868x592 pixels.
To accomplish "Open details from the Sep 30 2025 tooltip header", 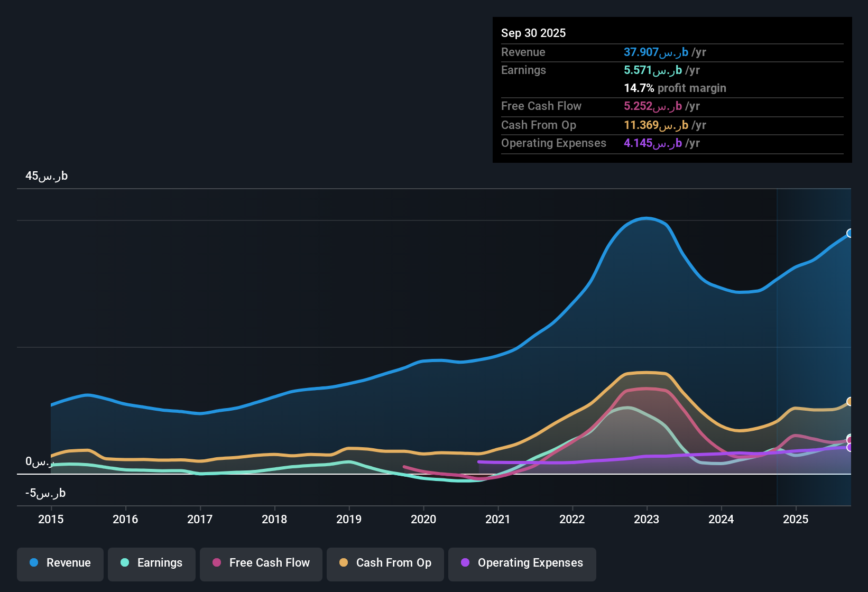I will pyautogui.click(x=533, y=33).
